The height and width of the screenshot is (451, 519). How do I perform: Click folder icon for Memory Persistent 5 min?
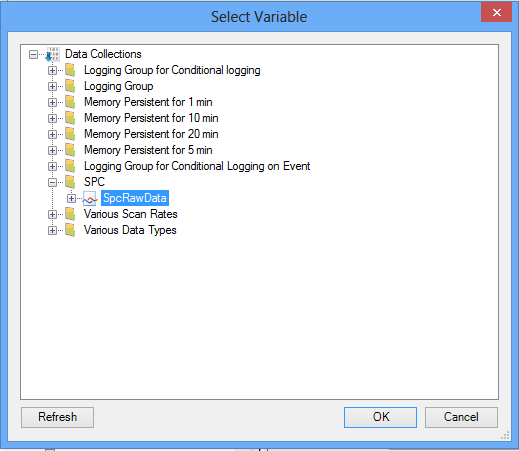tap(70, 150)
